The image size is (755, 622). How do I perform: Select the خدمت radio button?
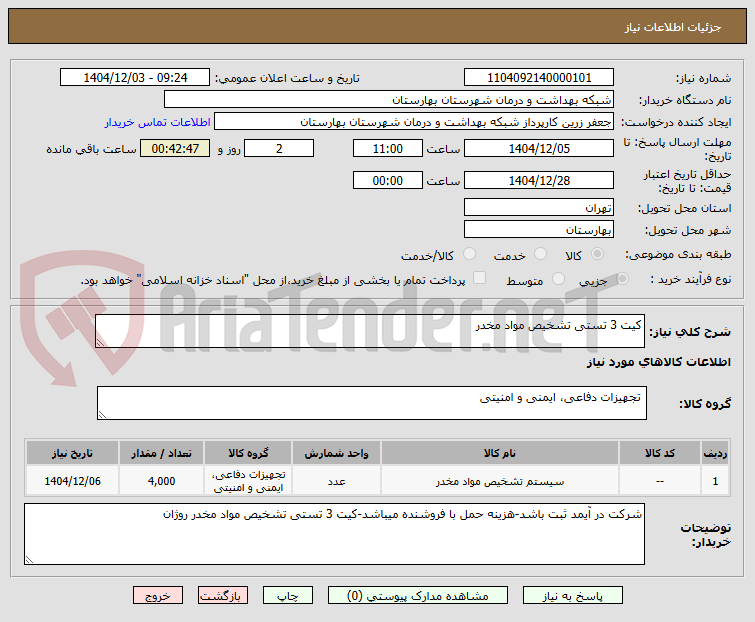(540, 254)
